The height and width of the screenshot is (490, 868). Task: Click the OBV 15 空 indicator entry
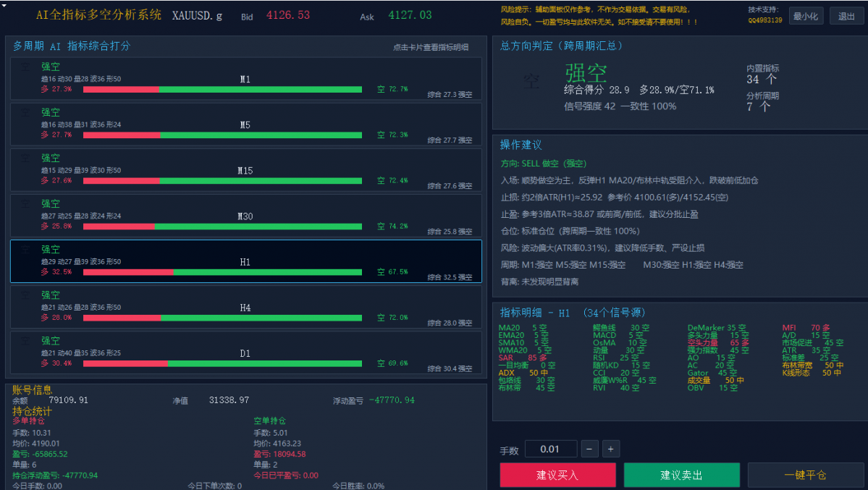(712, 388)
